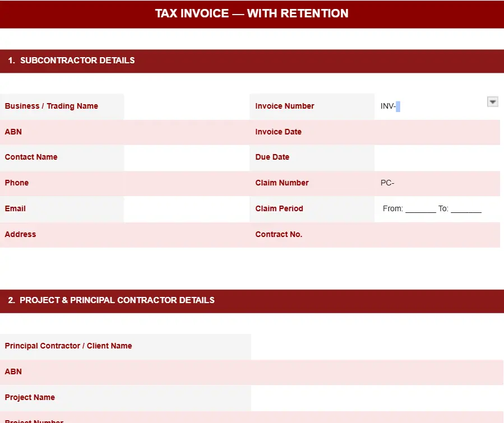Image resolution: width=504 pixels, height=423 pixels.
Task: Select the Address value cell
Action: (186, 235)
